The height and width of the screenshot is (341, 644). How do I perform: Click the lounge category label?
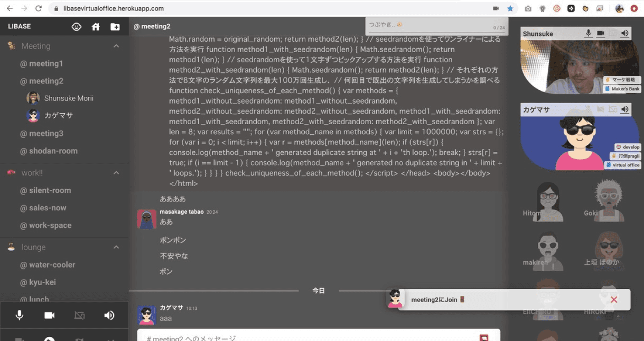[33, 247]
